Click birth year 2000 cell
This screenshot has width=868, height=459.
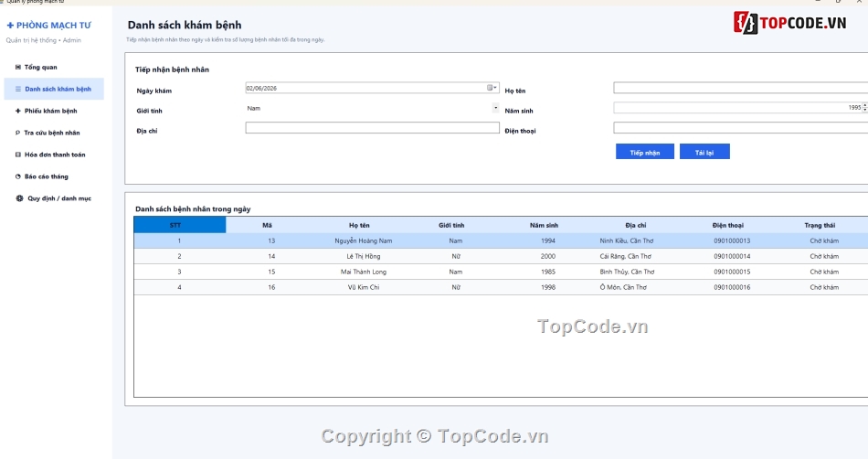[548, 256]
